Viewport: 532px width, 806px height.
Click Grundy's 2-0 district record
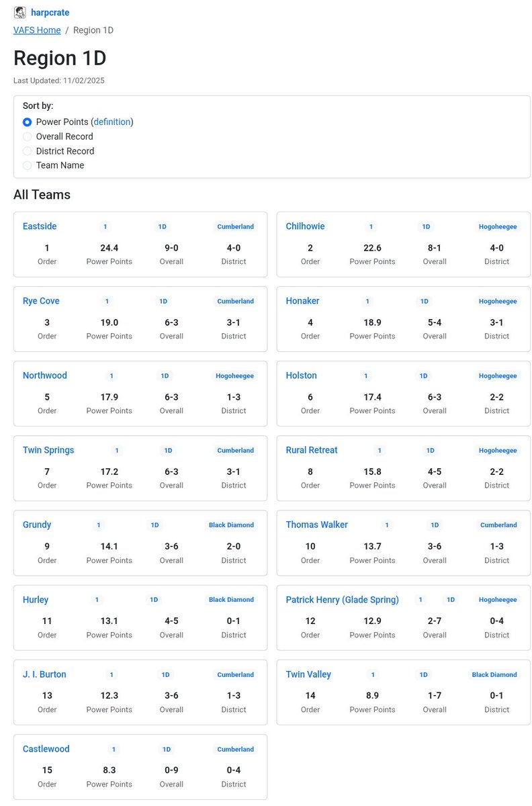pyautogui.click(x=234, y=547)
